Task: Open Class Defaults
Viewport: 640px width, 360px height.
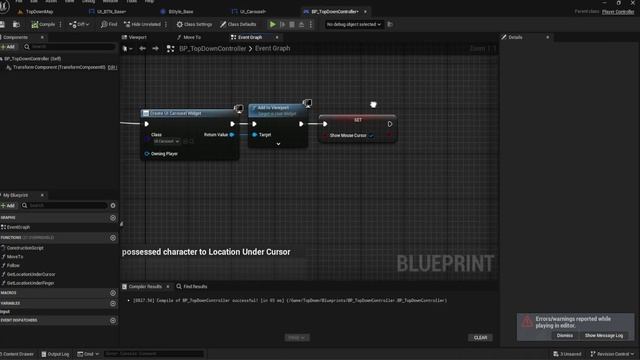Action: [x=238, y=24]
